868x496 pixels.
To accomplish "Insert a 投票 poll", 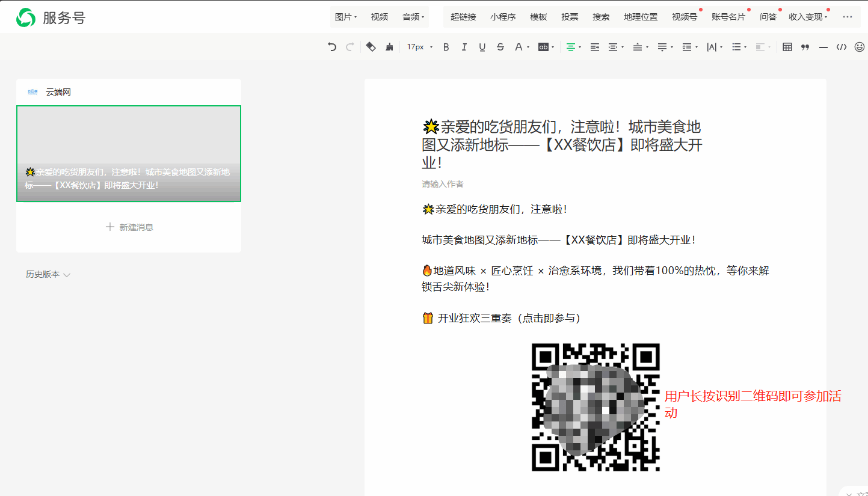I will 570,17.
